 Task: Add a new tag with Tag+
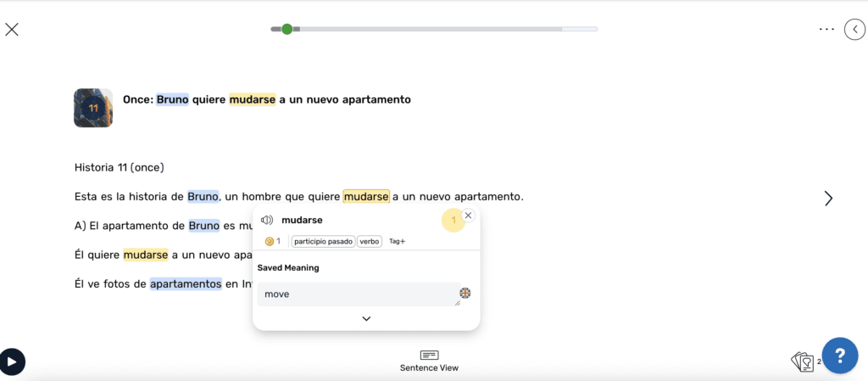(x=397, y=241)
